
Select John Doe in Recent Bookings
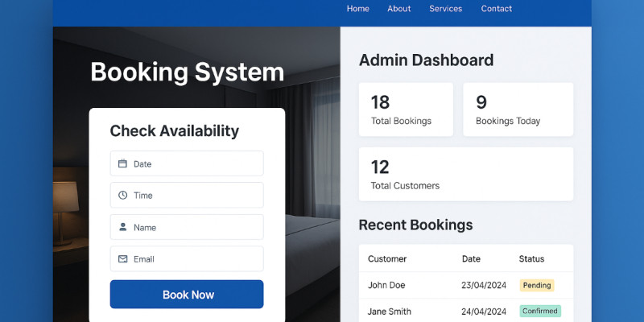pyautogui.click(x=386, y=285)
